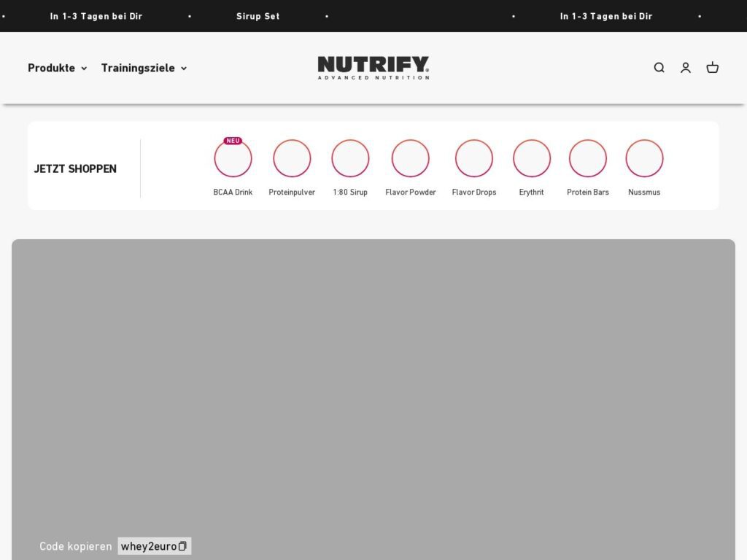
Task: Expand the Trainingsziele dropdown menu
Action: pyautogui.click(x=144, y=68)
